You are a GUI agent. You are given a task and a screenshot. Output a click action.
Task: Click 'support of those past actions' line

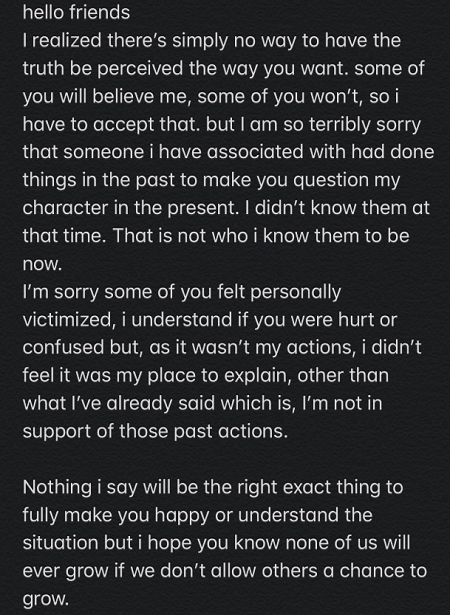click(155, 431)
